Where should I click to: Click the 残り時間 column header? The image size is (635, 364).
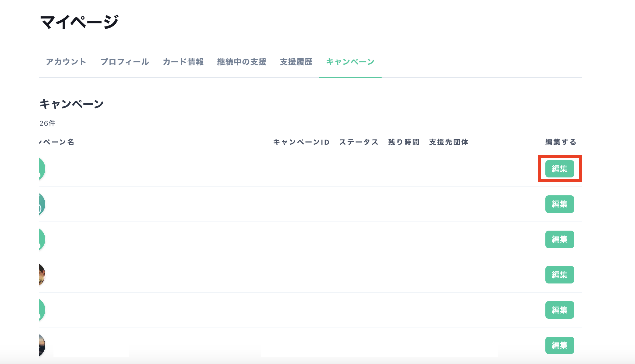click(403, 142)
